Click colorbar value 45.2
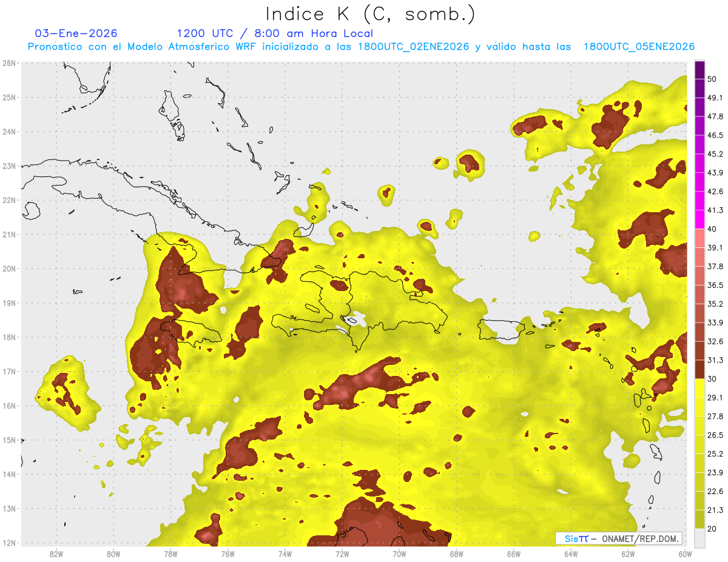Screen dimensions: 728x562 tap(715, 154)
